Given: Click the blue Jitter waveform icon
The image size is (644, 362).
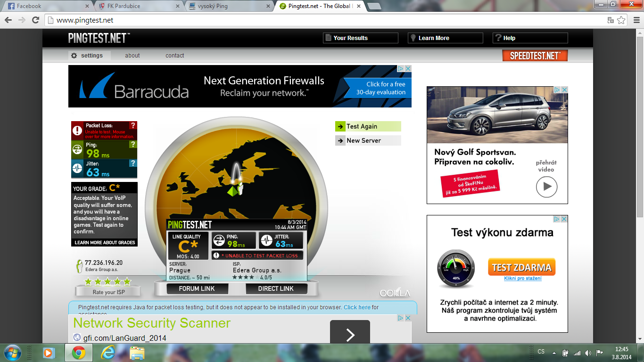Looking at the screenshot, I should (x=77, y=169).
